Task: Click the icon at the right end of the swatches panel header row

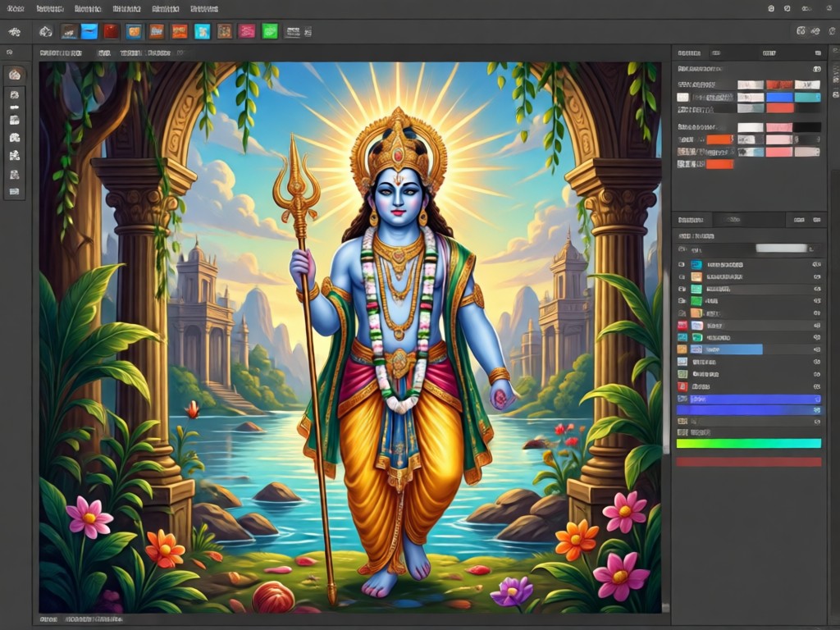Action: 816,69
